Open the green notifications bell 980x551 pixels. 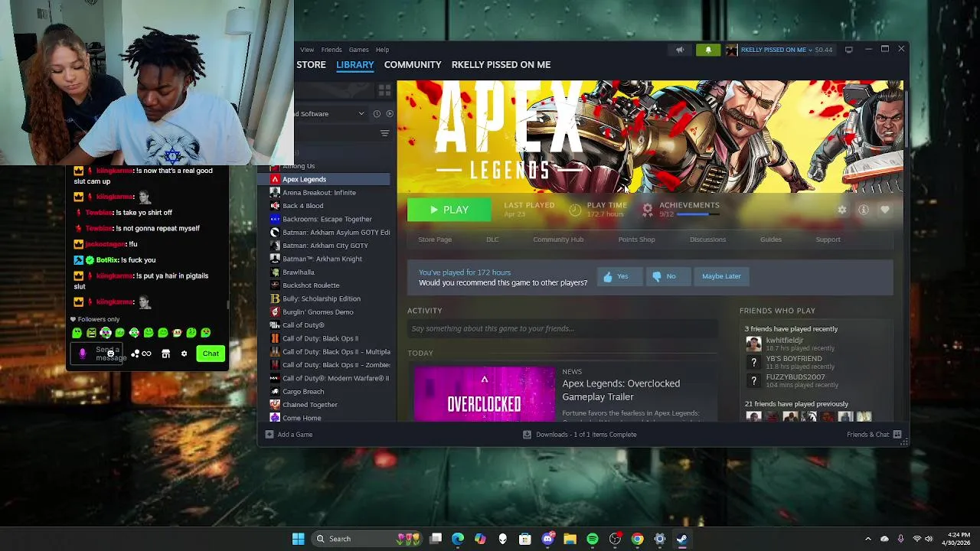[708, 50]
